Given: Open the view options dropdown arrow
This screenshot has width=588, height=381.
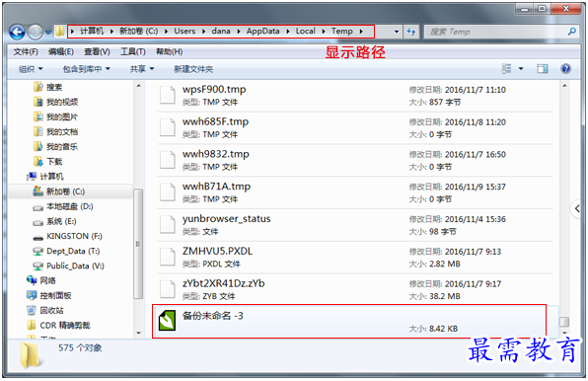Looking at the screenshot, I should pyautogui.click(x=521, y=69).
